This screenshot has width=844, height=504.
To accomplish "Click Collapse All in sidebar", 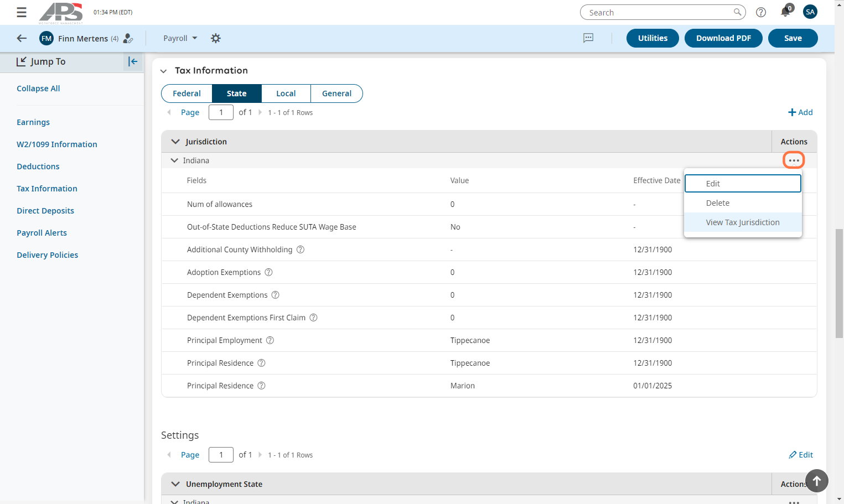I will pos(38,89).
